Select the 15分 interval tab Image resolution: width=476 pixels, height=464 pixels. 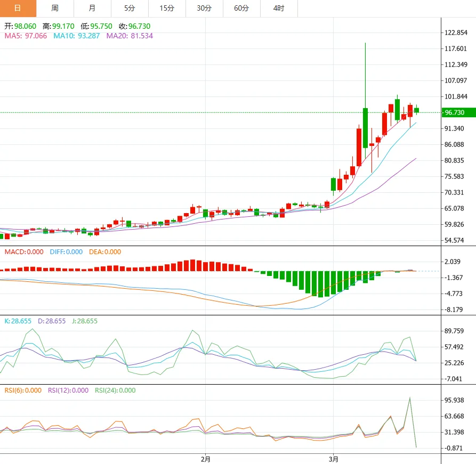[166, 9]
